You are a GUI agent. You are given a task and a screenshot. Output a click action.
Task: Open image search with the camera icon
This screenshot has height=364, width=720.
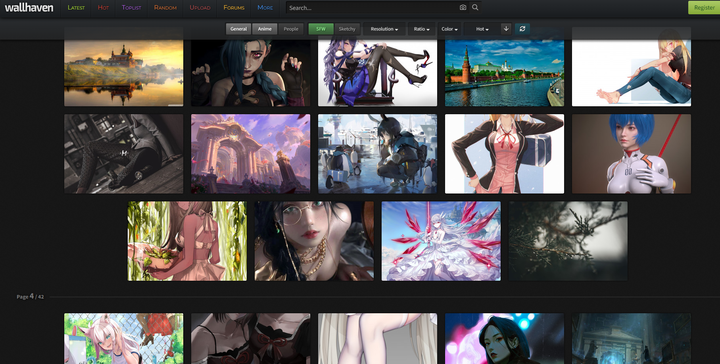coord(462,7)
